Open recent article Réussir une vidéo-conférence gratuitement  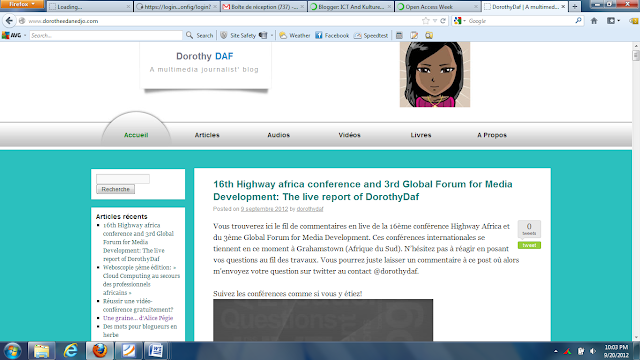click(138, 305)
